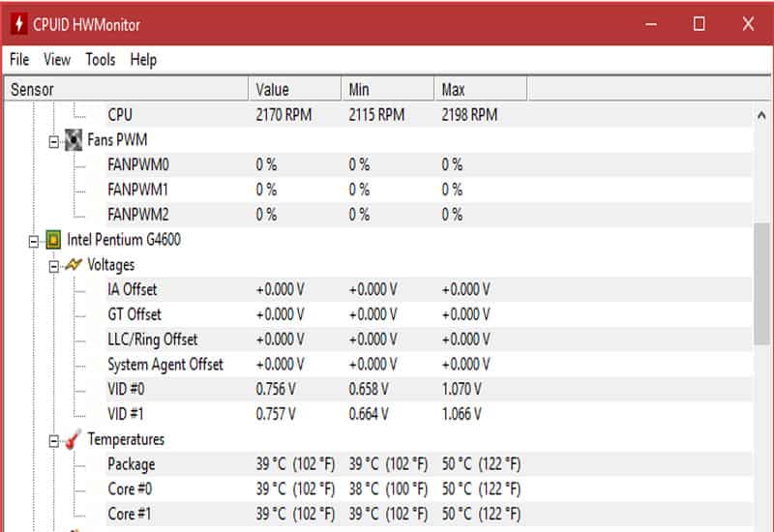Click the Sensor column header
Image resolution: width=774 pixels, height=532 pixels.
coord(126,90)
